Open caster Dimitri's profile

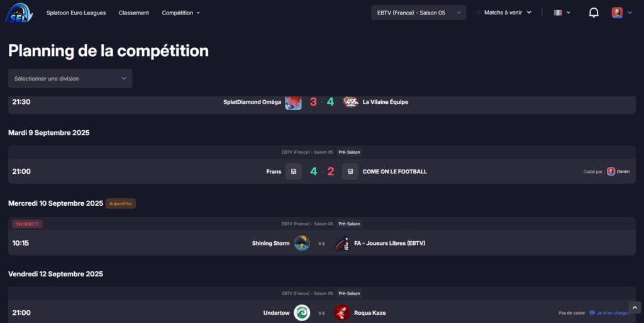click(619, 171)
